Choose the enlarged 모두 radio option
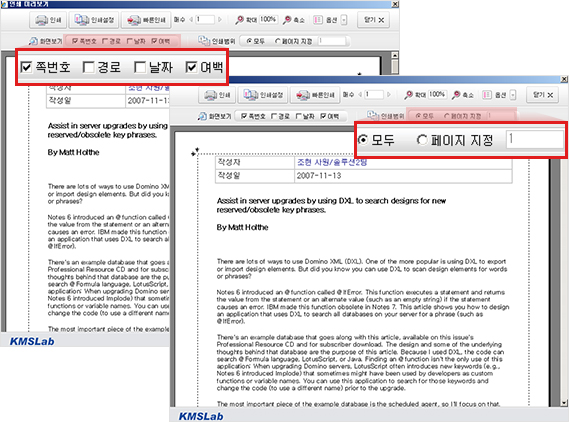The width and height of the screenshot is (569, 422). click(x=363, y=140)
